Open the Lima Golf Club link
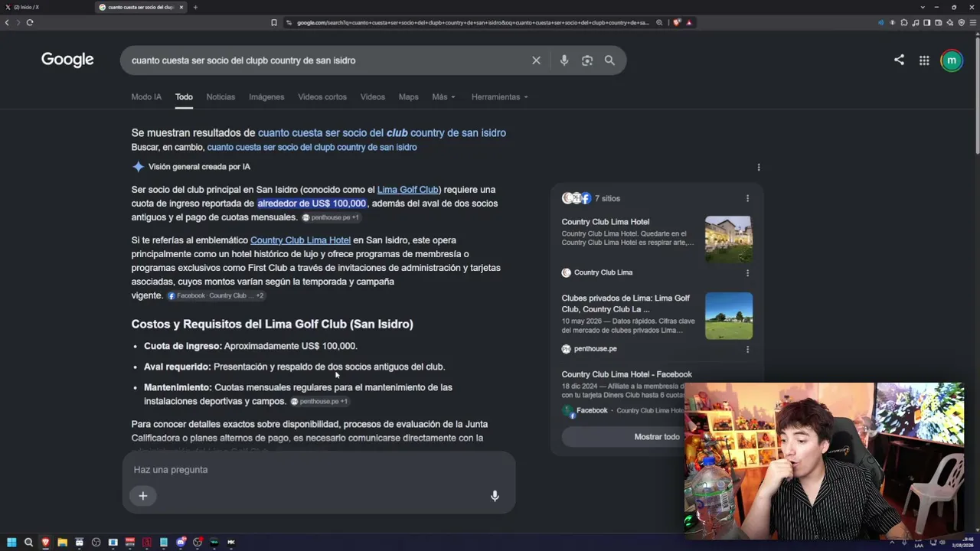 pos(408,190)
